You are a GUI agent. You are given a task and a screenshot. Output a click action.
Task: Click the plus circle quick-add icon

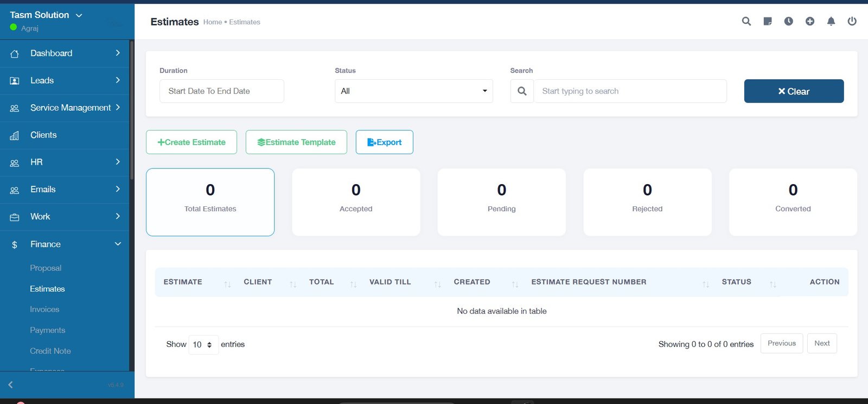click(810, 21)
